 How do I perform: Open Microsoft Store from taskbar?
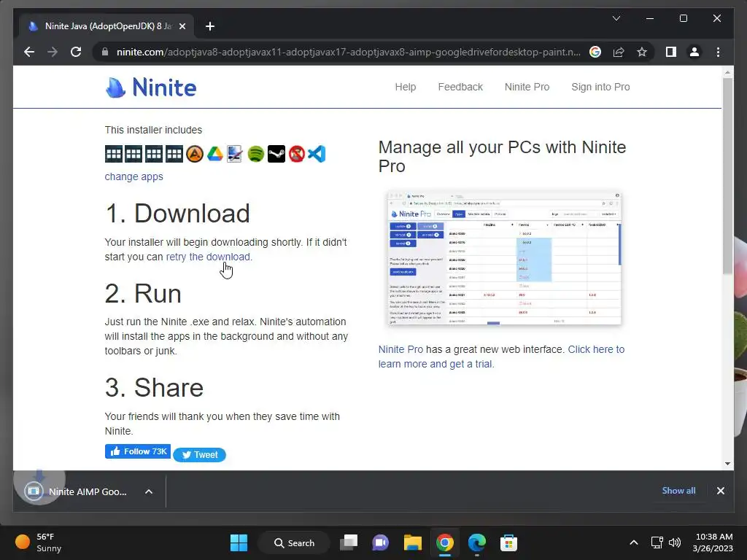tap(508, 542)
